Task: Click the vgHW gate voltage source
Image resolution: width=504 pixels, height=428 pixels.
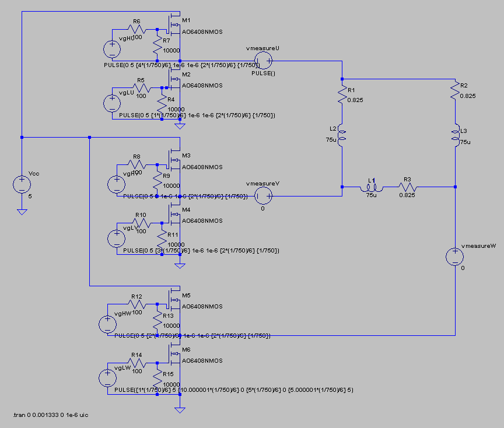Action: (108, 324)
